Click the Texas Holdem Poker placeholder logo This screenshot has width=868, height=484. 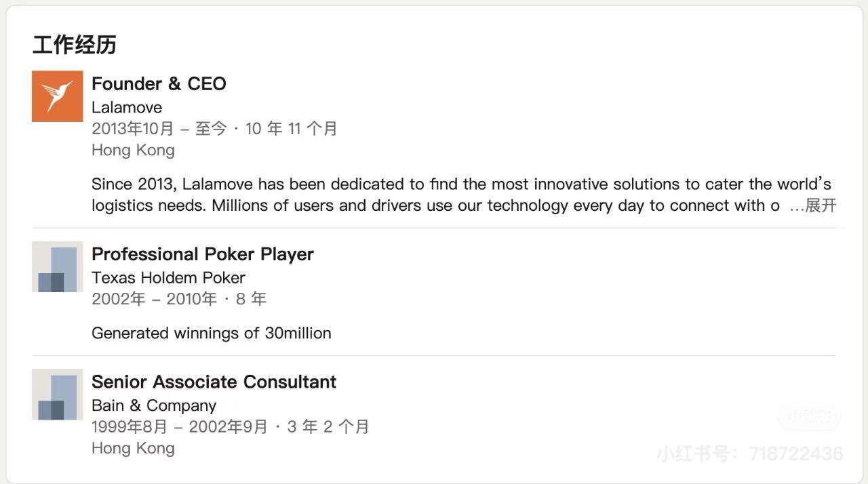(x=58, y=266)
